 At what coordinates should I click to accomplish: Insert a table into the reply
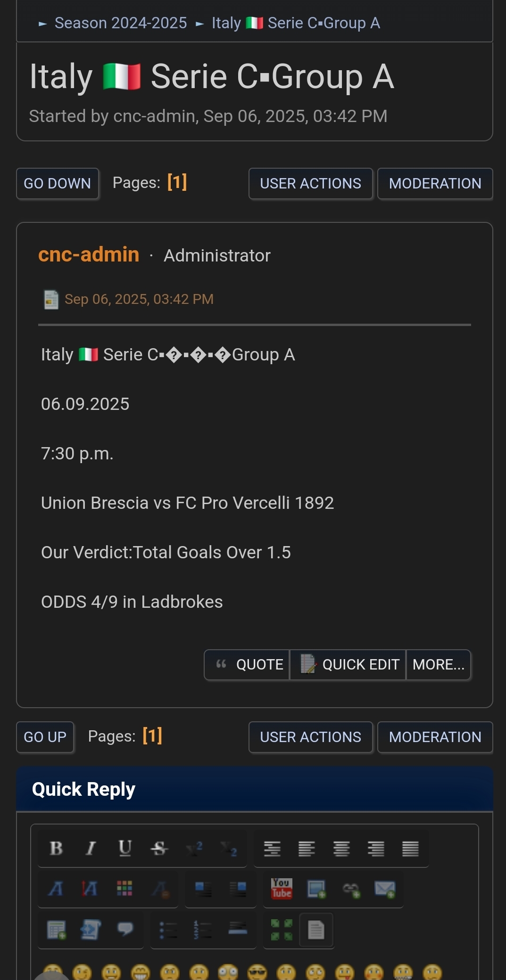[56, 930]
